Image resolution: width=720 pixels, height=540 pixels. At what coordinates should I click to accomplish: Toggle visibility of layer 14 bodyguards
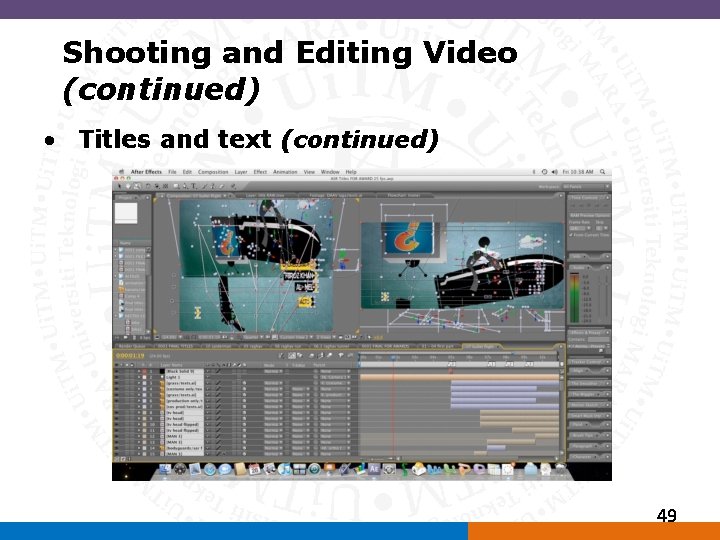tap(117, 448)
